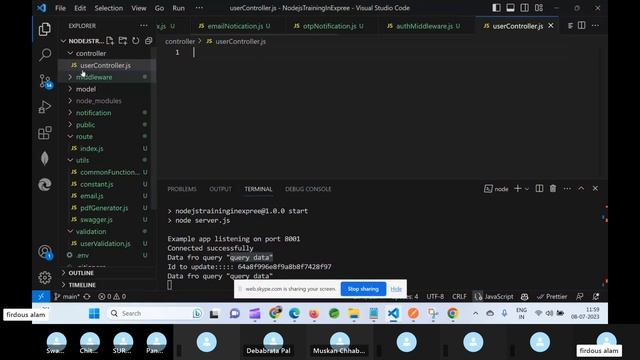
Task: Expand the middleware folder
Action: pyautogui.click(x=93, y=77)
